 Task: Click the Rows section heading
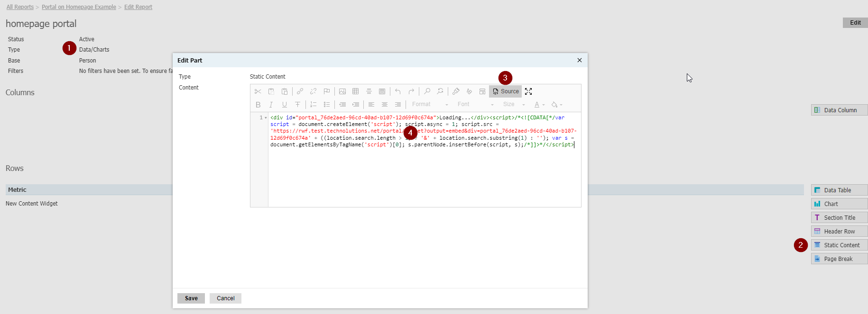[x=15, y=169]
